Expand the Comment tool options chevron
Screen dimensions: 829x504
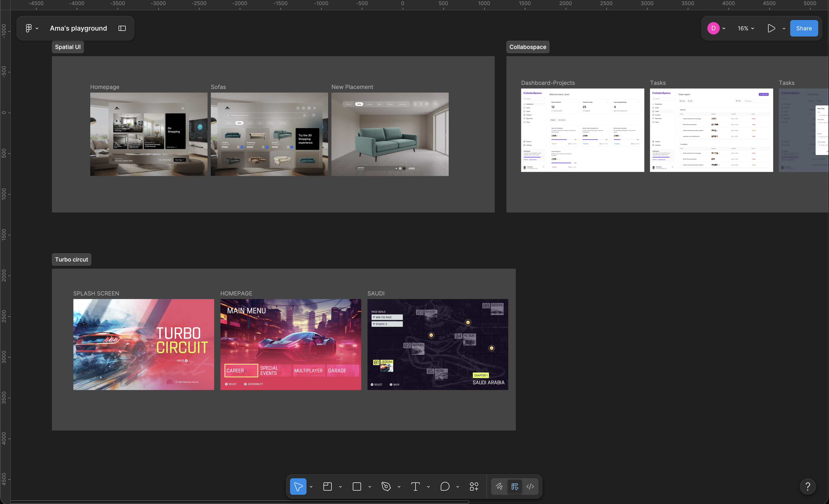pos(457,487)
